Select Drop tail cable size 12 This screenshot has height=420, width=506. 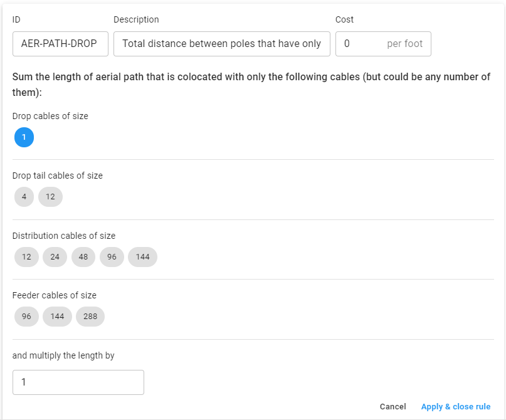point(50,197)
